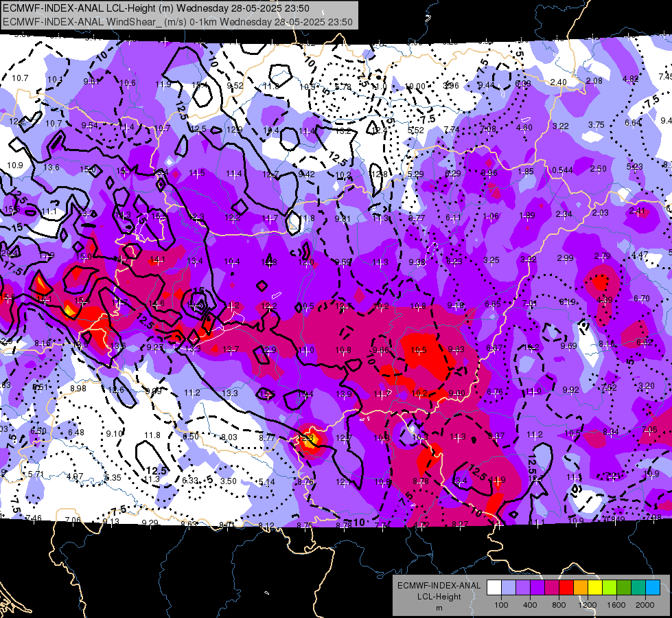
Task: Click the unit label 'm' in legend
Action: [x=439, y=608]
